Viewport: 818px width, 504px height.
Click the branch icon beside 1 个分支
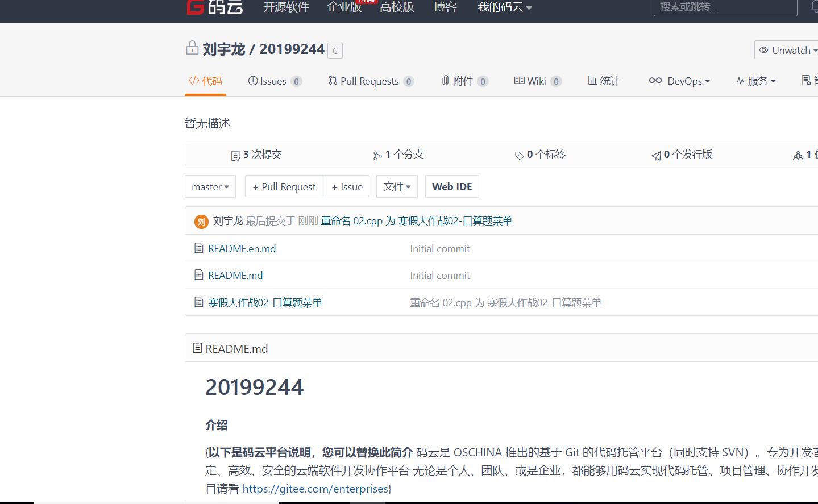click(x=377, y=155)
